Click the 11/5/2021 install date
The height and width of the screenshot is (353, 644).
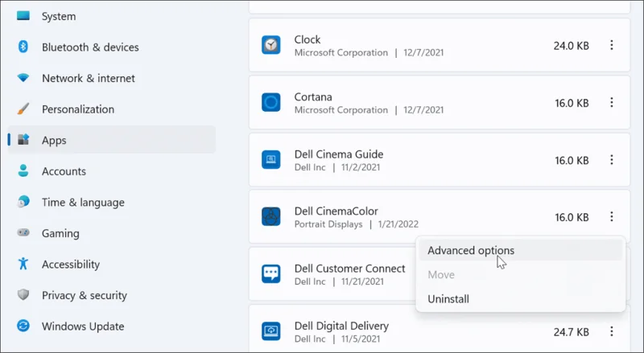(x=360, y=339)
